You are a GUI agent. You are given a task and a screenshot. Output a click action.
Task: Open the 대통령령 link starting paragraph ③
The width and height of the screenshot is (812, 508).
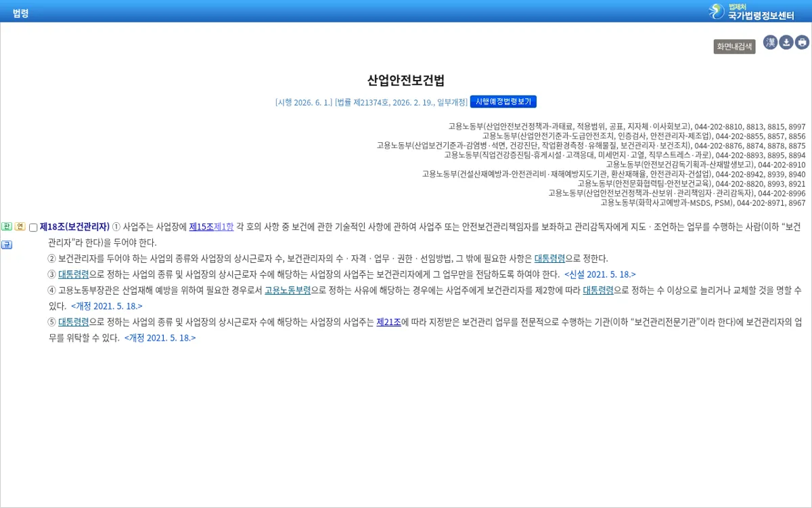click(x=73, y=274)
